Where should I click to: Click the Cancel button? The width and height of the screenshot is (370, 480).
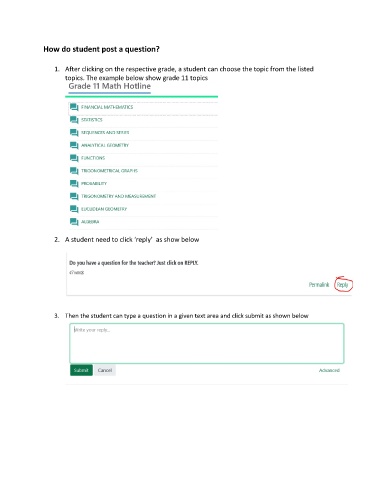coord(105,370)
